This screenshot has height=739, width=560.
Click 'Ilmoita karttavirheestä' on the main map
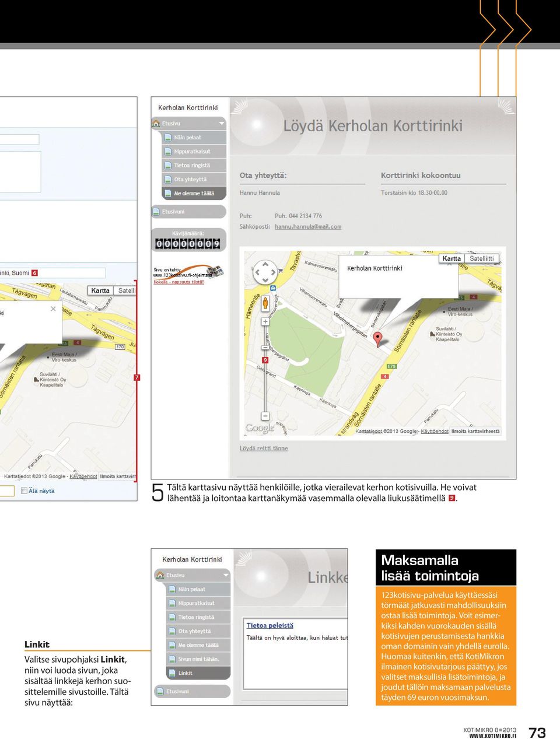(475, 432)
